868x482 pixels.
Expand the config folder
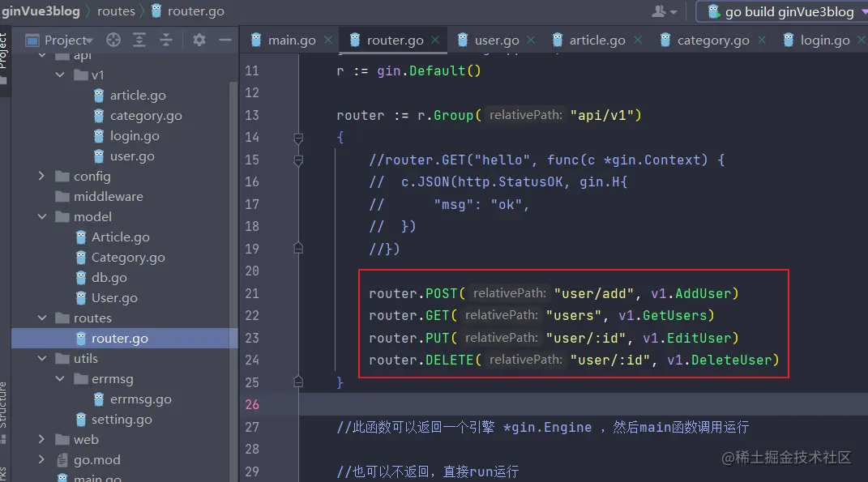[x=41, y=176]
